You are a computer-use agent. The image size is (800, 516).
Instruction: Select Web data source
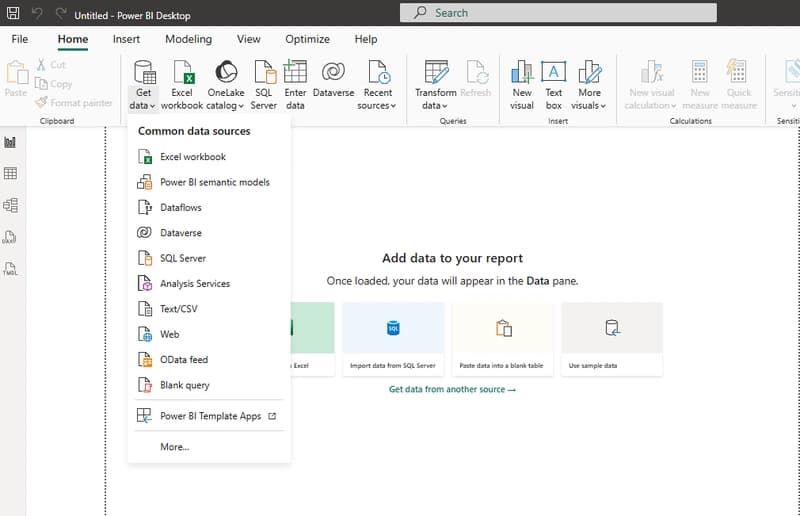click(x=209, y=334)
